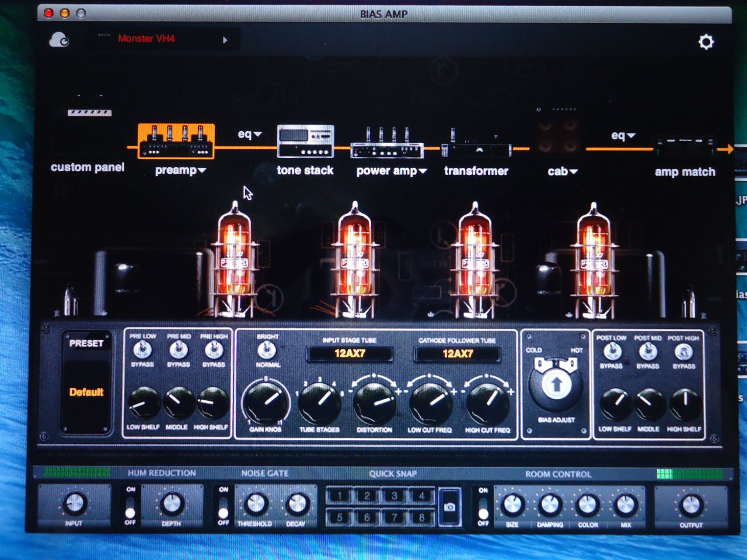
Task: Select Quick Snap slot 5
Action: click(340, 517)
